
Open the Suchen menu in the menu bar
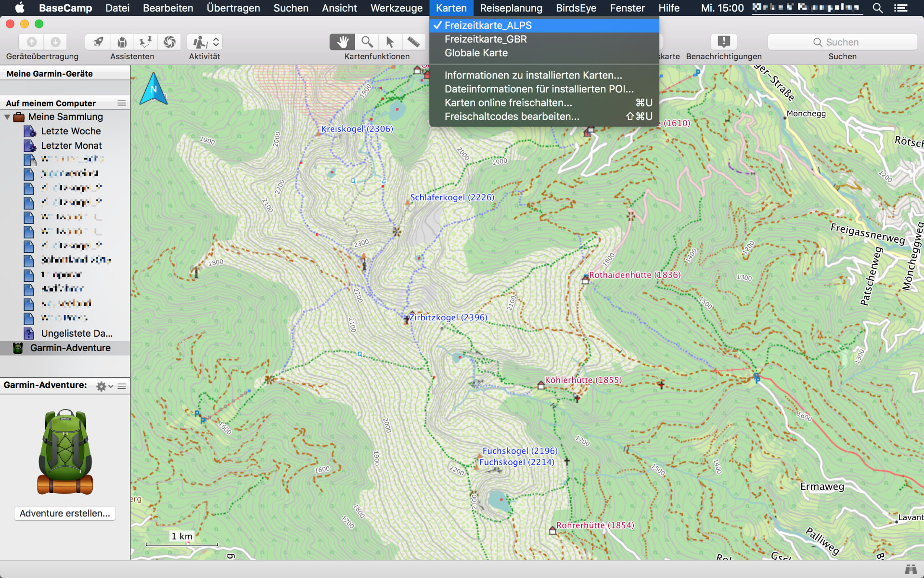pyautogui.click(x=291, y=8)
